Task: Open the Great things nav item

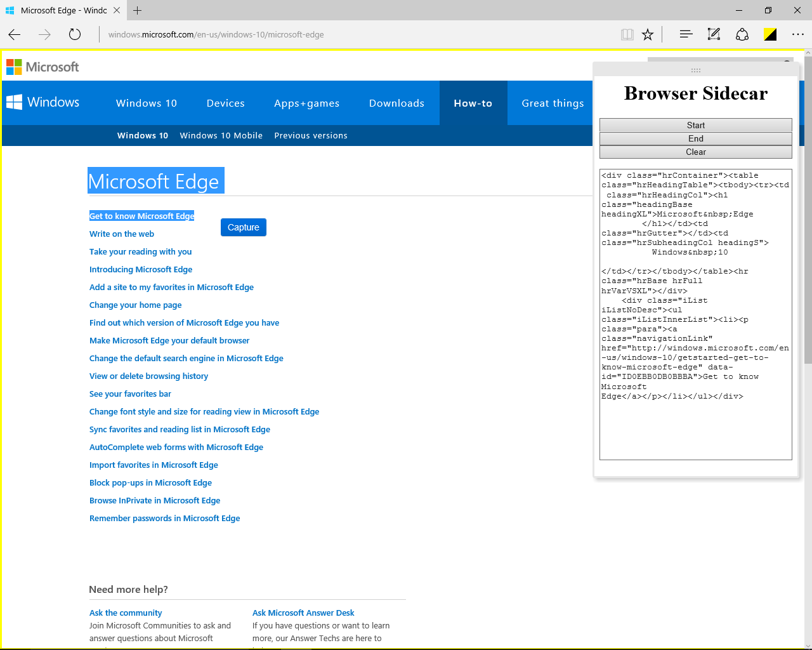Action: (x=553, y=103)
